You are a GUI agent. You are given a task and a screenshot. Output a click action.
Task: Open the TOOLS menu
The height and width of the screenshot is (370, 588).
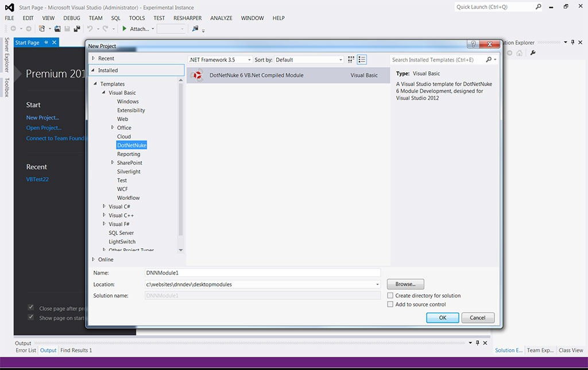point(137,18)
